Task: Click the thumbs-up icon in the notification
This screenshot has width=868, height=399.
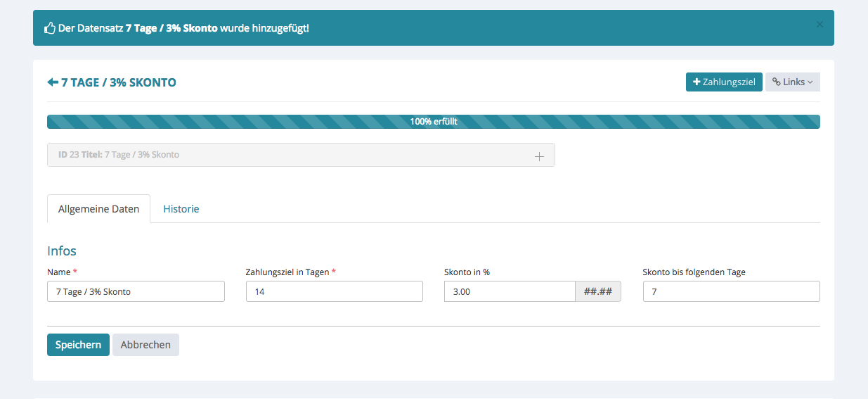Action: (50, 28)
